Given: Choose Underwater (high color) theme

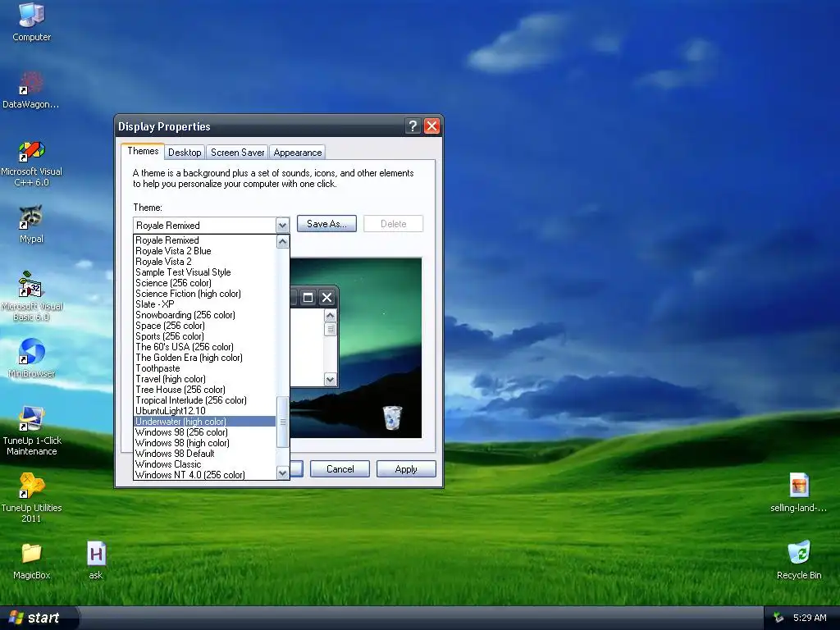Looking at the screenshot, I should pos(204,422).
